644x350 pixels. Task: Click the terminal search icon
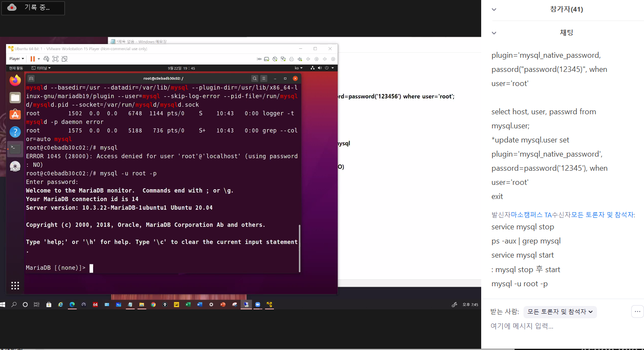point(254,79)
